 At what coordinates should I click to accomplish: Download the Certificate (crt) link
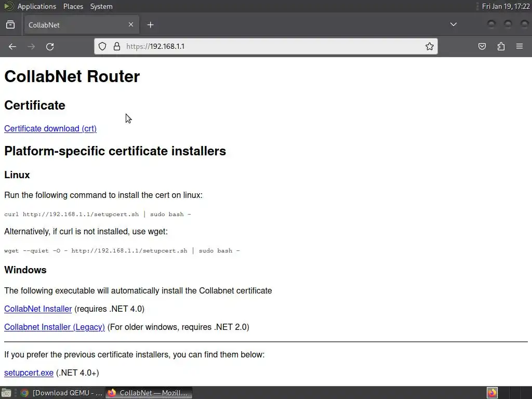pos(50,129)
